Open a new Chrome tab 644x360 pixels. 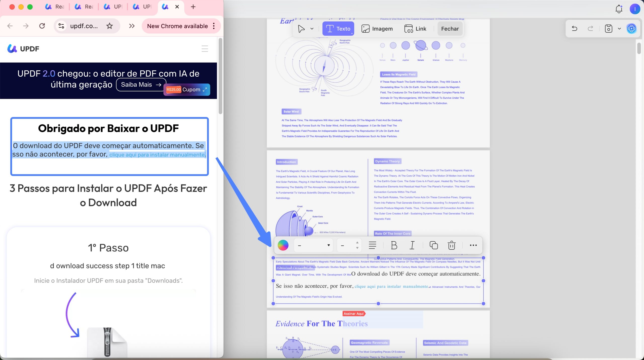coord(193,7)
